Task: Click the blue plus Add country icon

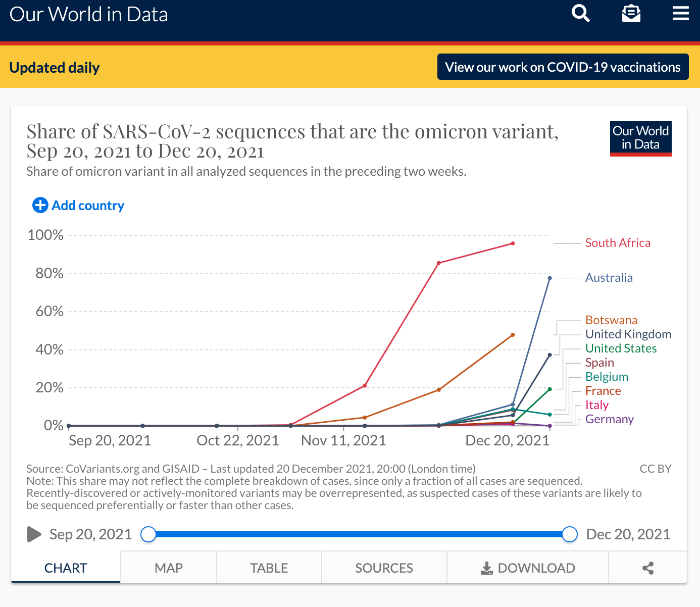Action: (40, 205)
